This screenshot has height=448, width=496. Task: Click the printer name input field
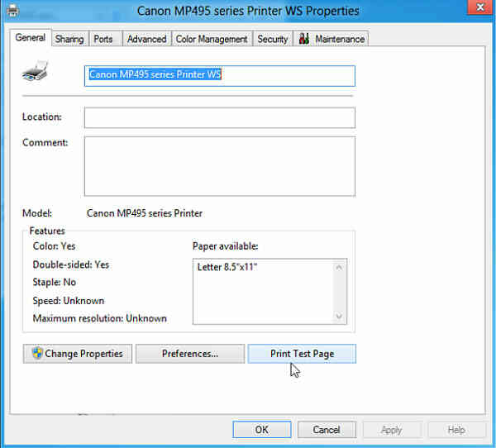coord(220,76)
